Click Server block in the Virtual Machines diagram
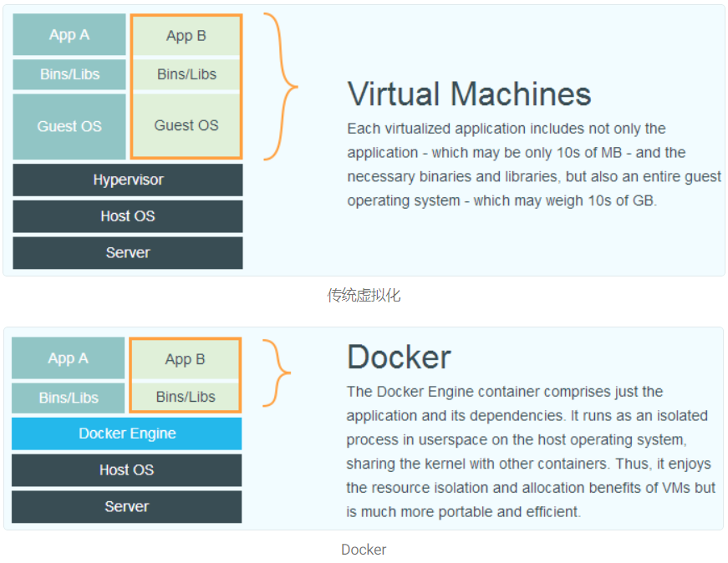The height and width of the screenshot is (563, 728). pyautogui.click(x=128, y=253)
